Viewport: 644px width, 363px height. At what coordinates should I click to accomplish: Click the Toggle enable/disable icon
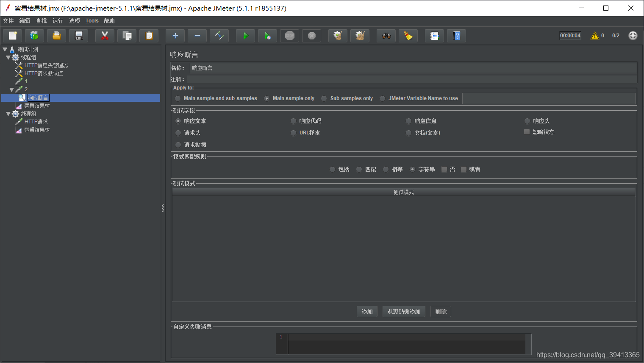[x=219, y=36]
